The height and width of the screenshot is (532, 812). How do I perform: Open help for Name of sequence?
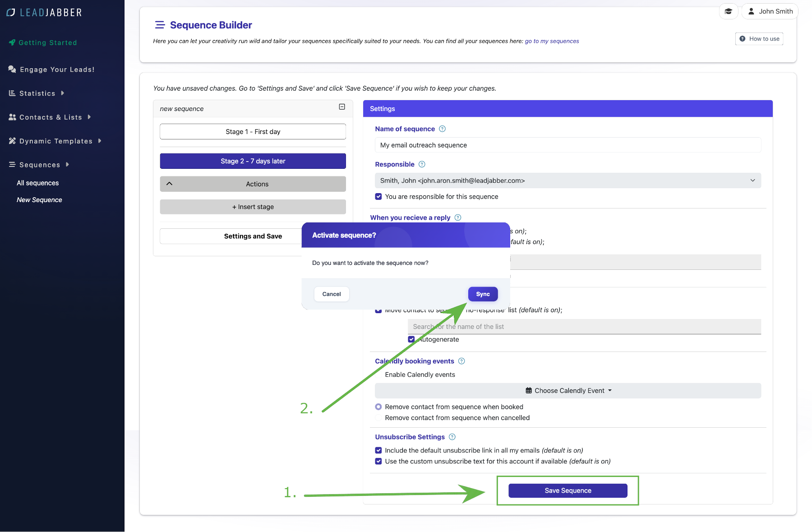[x=443, y=129]
